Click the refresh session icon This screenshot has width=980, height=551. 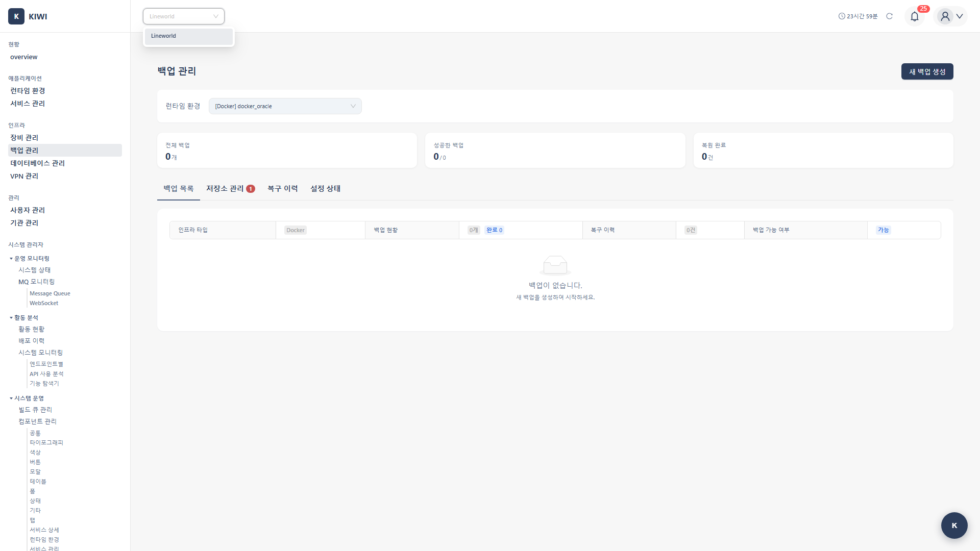pyautogui.click(x=890, y=16)
